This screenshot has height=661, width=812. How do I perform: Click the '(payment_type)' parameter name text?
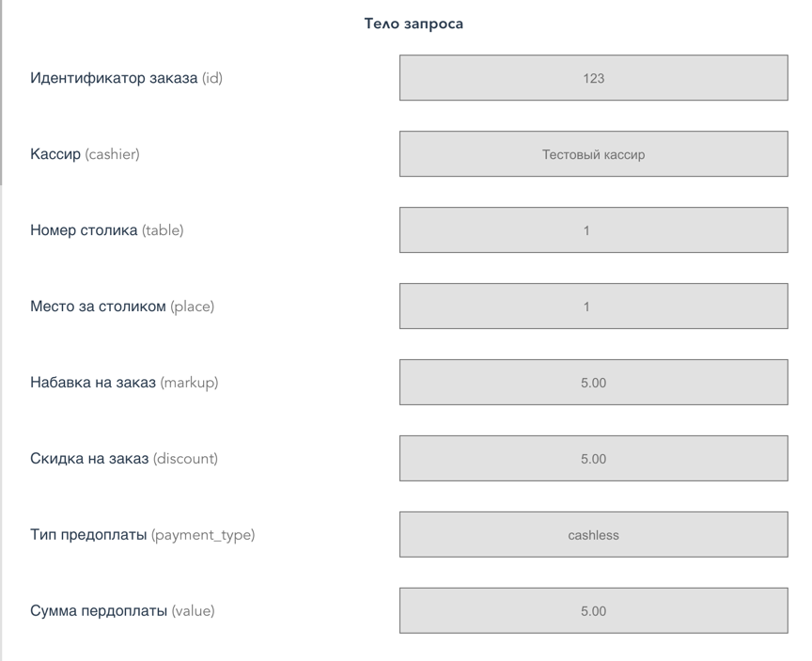203,535
